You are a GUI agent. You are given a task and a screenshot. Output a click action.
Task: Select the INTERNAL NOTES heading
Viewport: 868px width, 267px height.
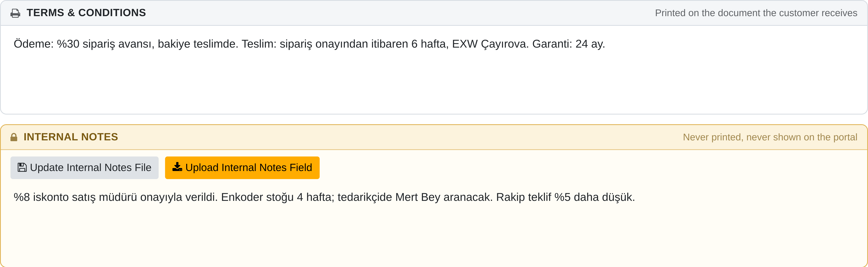coord(71,137)
